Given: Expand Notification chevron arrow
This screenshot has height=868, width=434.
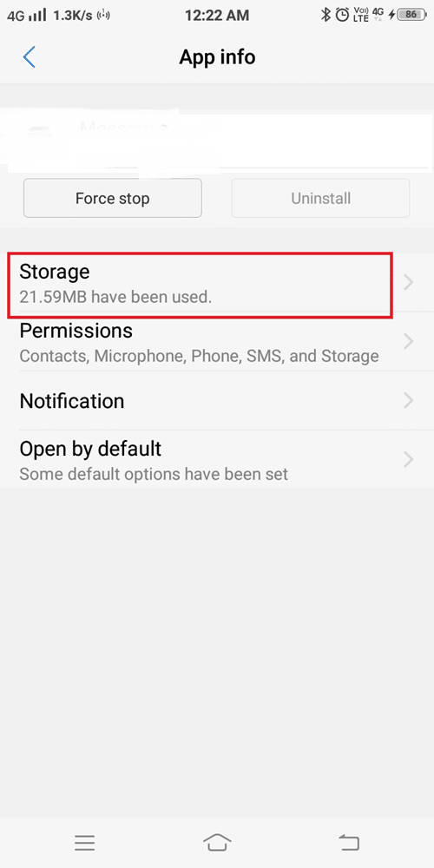Looking at the screenshot, I should [x=409, y=400].
